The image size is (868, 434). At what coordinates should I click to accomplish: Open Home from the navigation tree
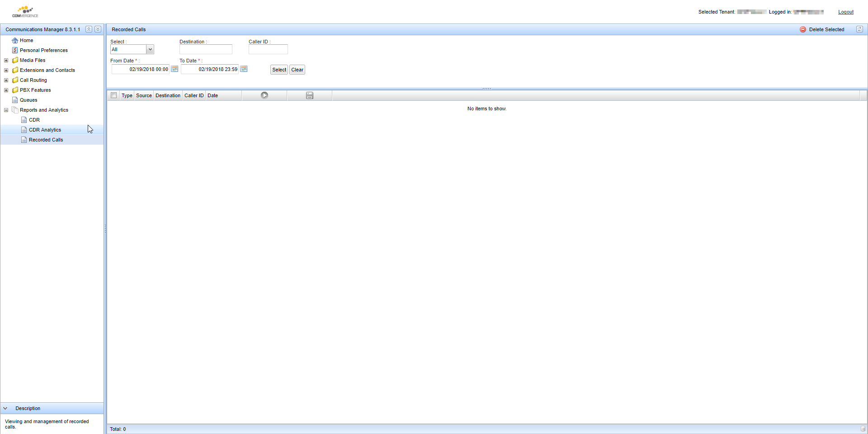(26, 40)
